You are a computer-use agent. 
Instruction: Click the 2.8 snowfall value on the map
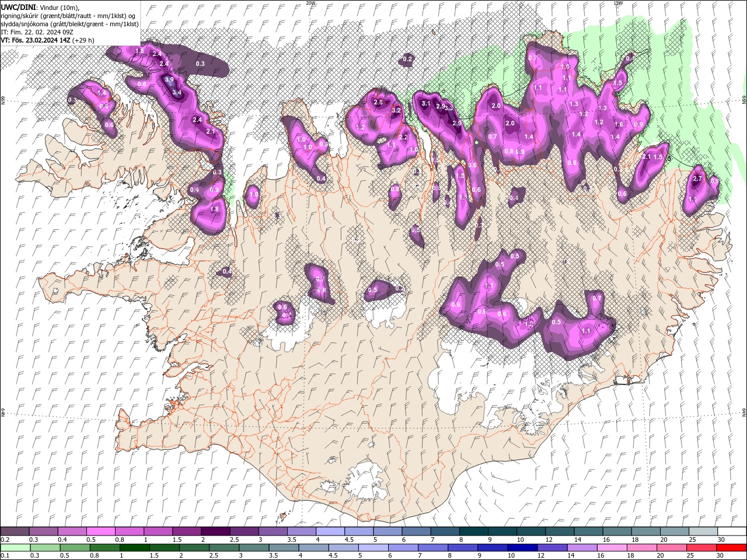[x=378, y=102]
